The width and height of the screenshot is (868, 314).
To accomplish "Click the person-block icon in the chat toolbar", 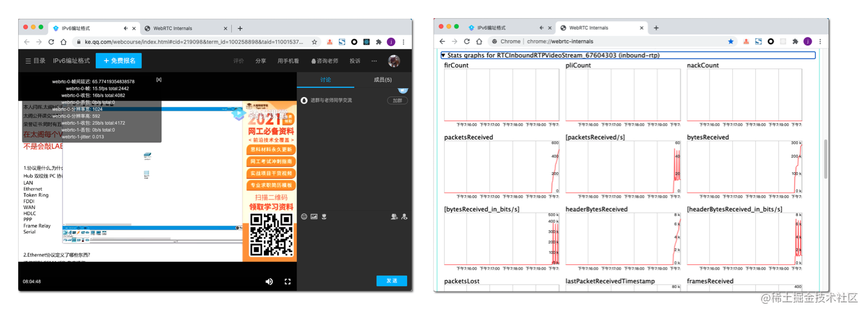I will (405, 216).
